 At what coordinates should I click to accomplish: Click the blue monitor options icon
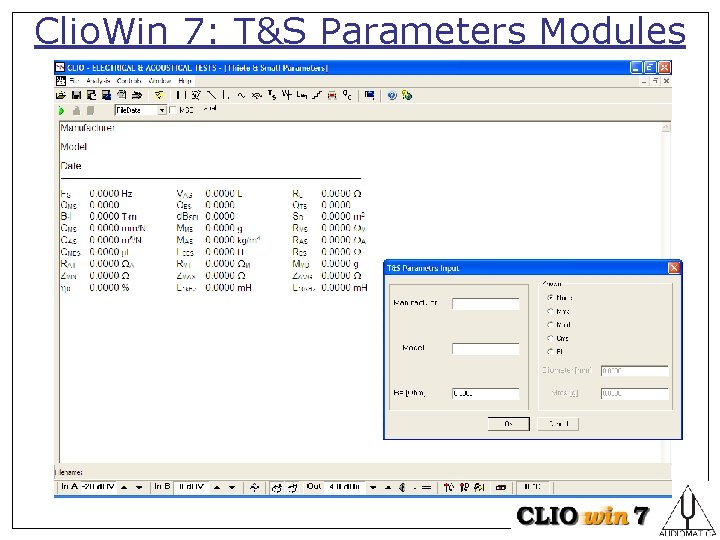pos(369,96)
